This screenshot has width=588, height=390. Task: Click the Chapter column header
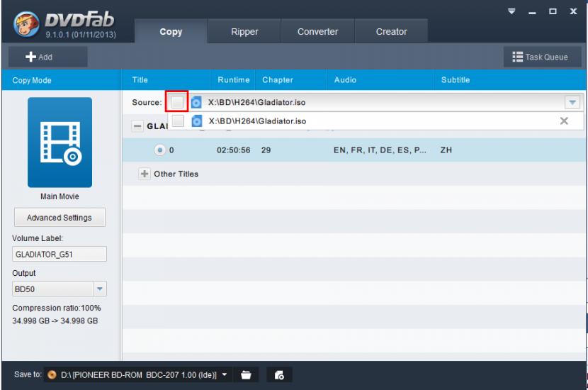tap(278, 79)
